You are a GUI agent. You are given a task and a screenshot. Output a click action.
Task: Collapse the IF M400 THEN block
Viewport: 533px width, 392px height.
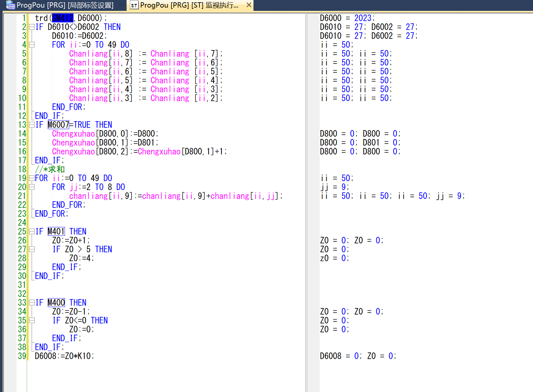point(32,303)
